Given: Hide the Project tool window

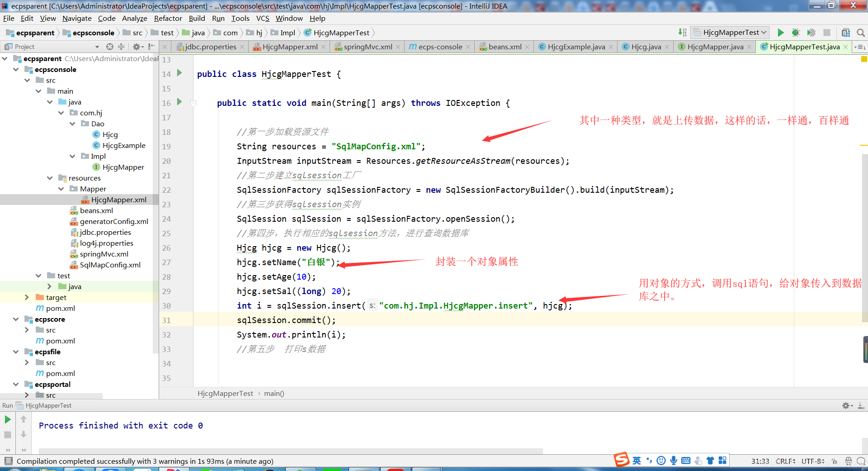Looking at the screenshot, I should [x=151, y=47].
